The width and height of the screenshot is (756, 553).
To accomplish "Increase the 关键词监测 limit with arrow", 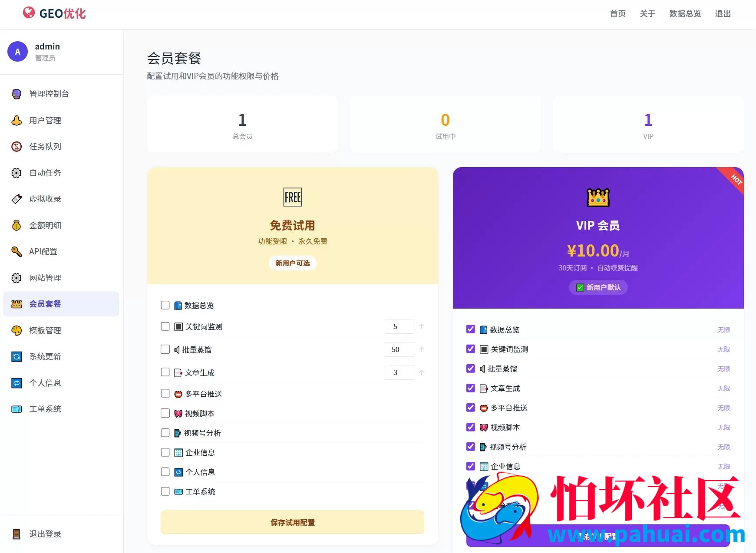I will pyautogui.click(x=422, y=326).
